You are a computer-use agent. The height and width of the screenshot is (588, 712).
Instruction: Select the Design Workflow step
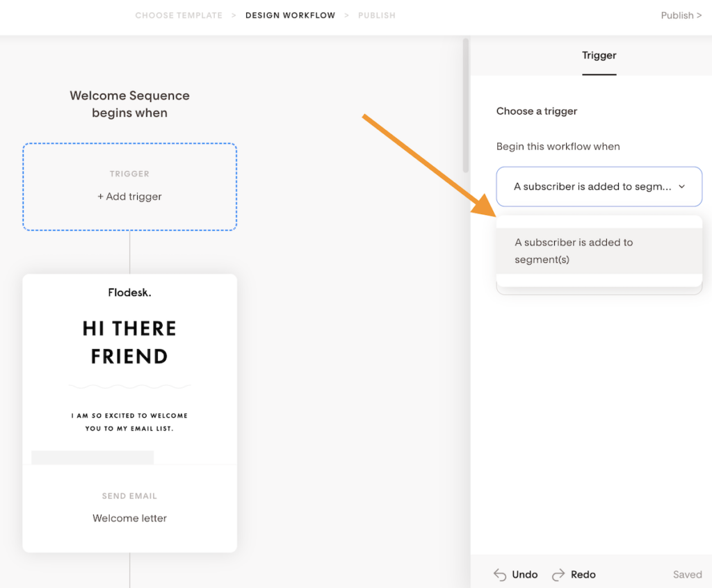coord(290,15)
